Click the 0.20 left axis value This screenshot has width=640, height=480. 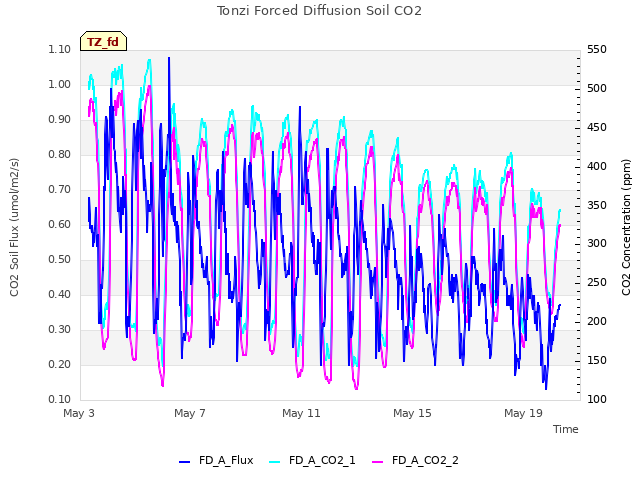60,365
